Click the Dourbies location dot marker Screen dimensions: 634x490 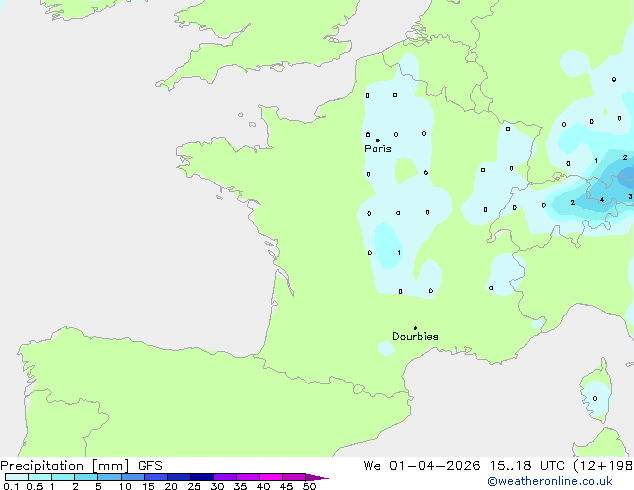[415, 328]
